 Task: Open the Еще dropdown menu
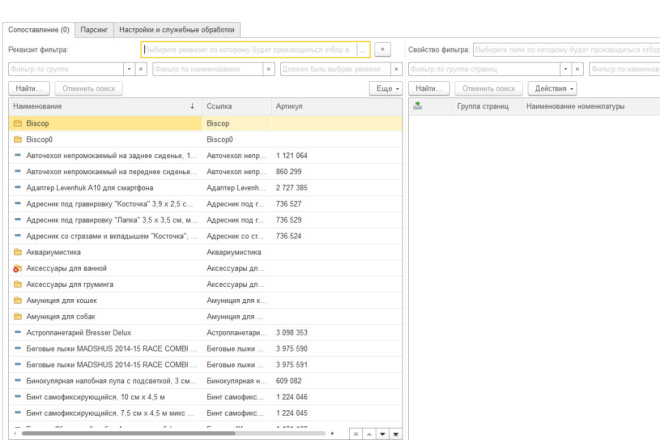click(386, 88)
